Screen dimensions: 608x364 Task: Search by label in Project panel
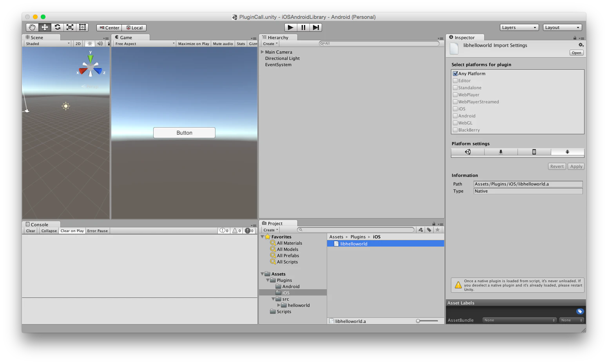tap(429, 230)
